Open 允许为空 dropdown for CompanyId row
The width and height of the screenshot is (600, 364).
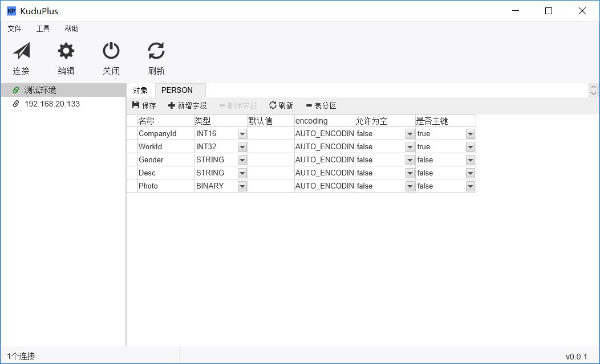coord(410,134)
